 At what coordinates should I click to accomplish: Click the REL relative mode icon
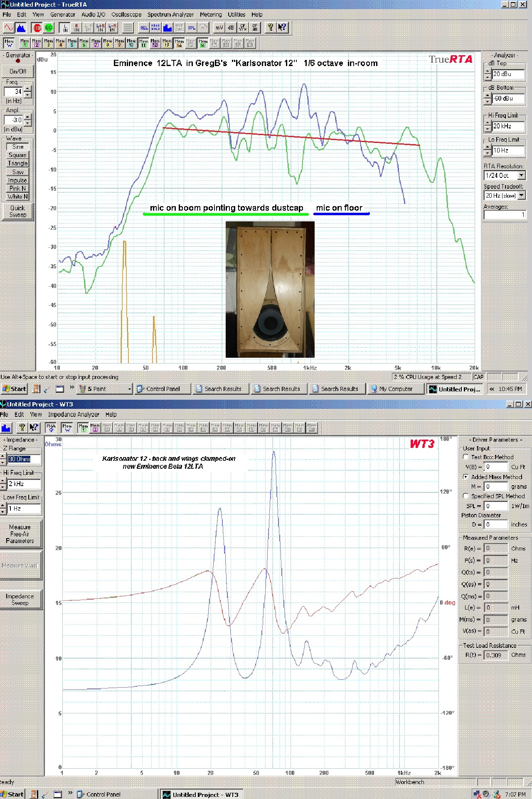144,28
